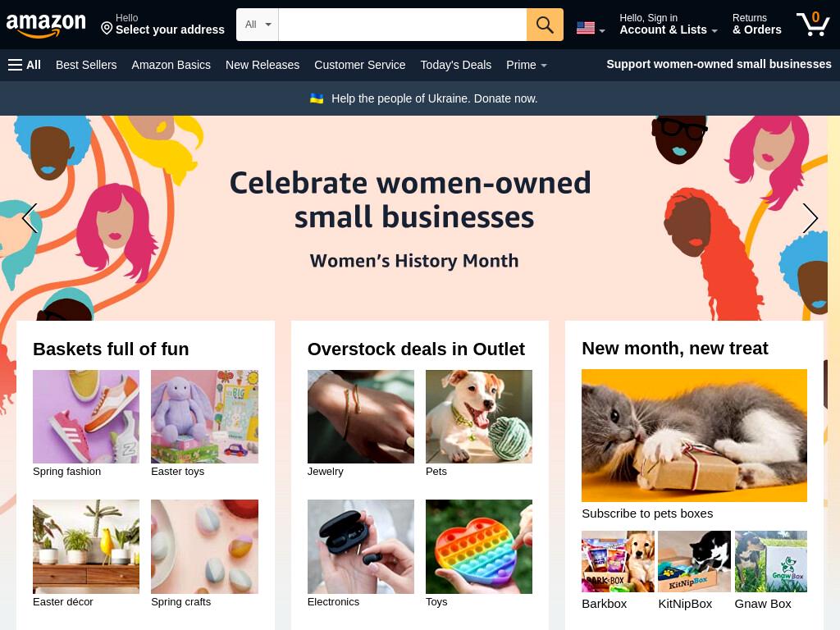Open the shopping cart icon
Viewport: 840px width, 630px height.
pyautogui.click(x=813, y=24)
